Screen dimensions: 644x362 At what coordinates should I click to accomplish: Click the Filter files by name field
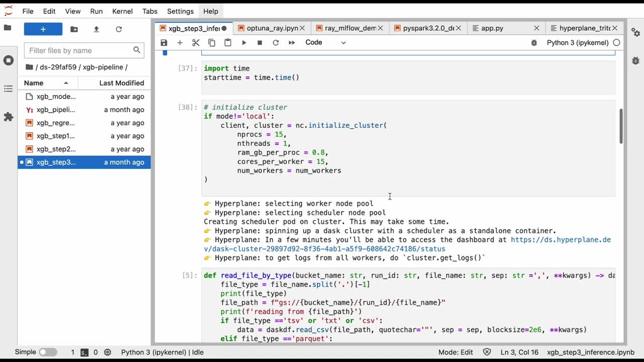point(79,50)
